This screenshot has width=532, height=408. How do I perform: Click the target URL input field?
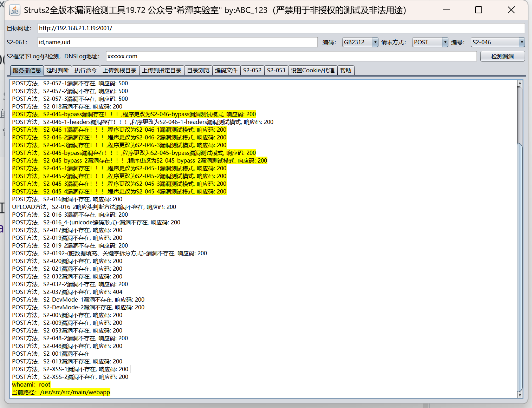[281, 28]
